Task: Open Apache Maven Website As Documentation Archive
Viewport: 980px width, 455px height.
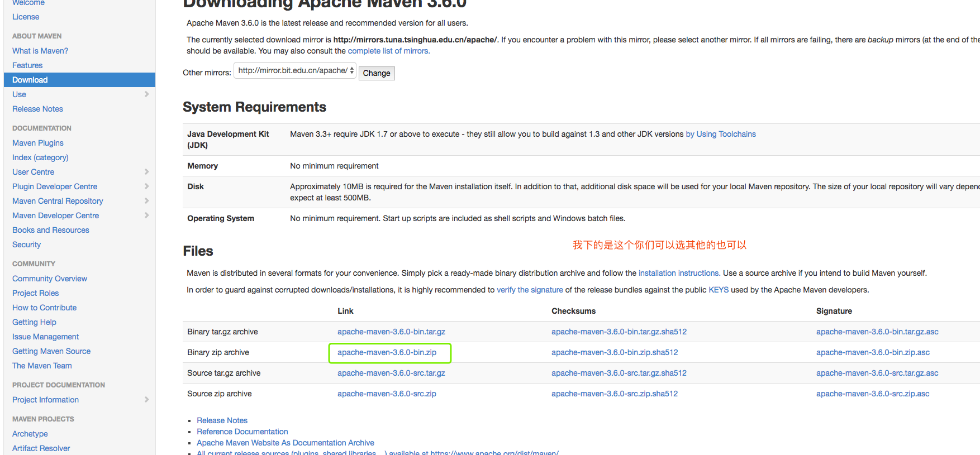Action: [x=286, y=443]
